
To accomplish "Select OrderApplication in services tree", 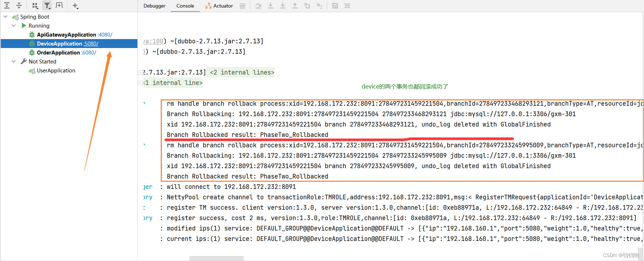I will [58, 52].
